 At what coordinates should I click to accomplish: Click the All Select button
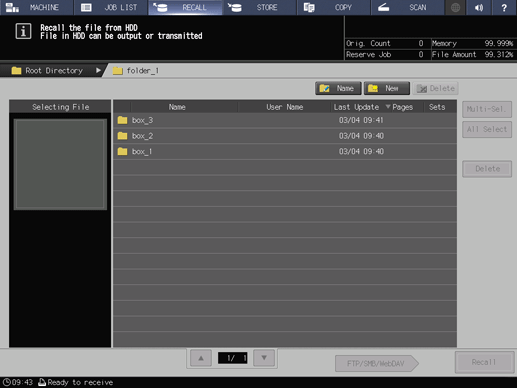coord(487,129)
